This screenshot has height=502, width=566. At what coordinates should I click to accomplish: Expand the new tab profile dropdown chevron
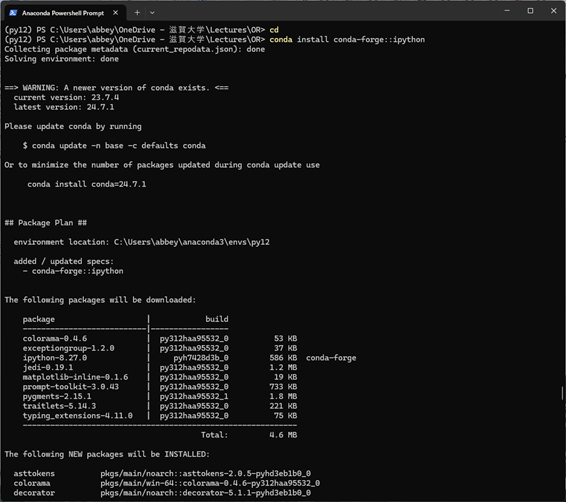point(152,13)
